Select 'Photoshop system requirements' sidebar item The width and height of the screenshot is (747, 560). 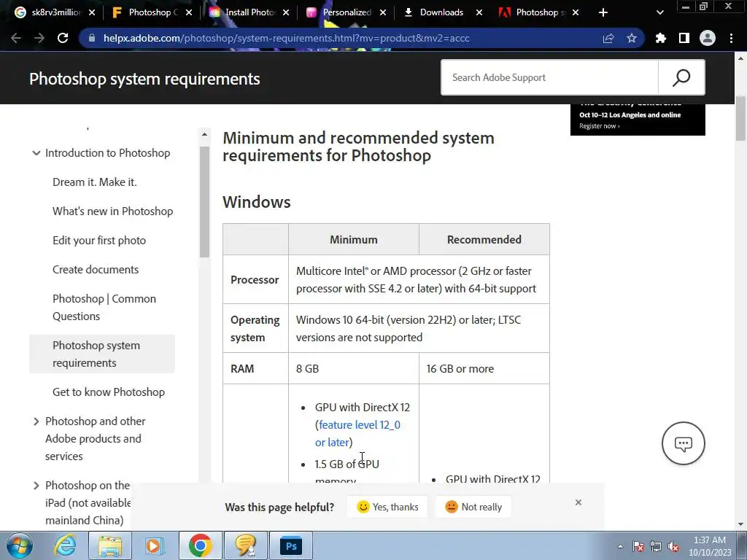(102, 354)
